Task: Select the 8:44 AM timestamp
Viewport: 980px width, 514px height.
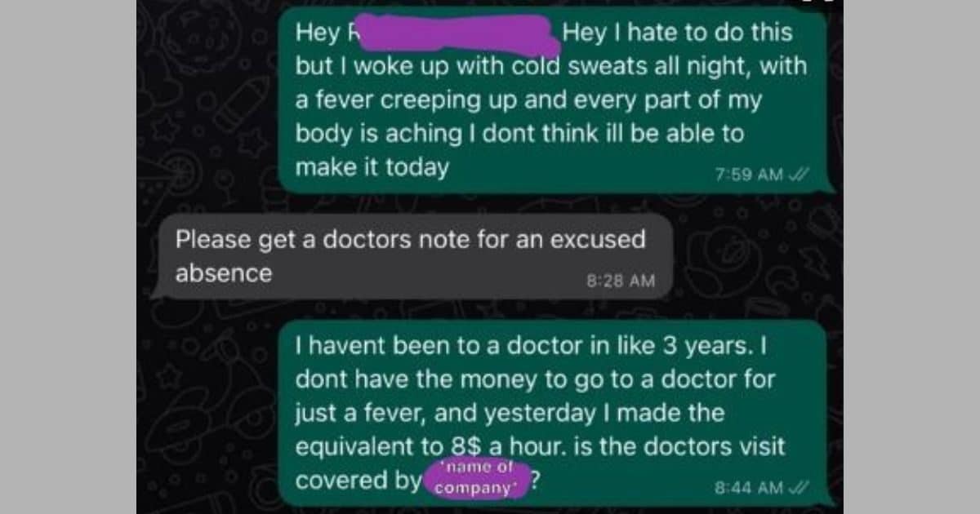Action: (x=750, y=488)
